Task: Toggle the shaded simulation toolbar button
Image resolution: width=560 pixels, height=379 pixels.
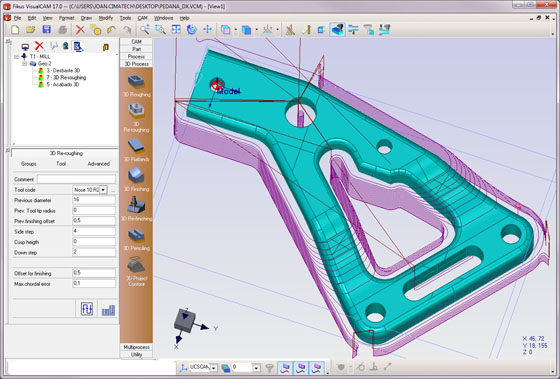Action: 337,30
